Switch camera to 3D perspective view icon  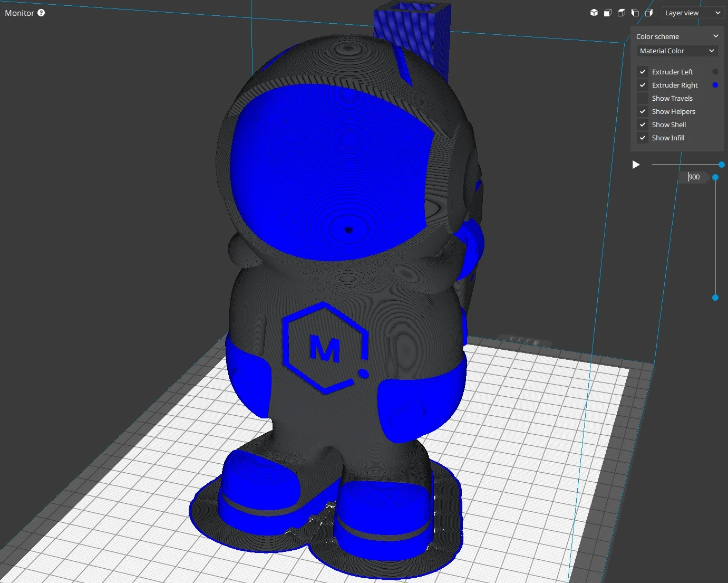(594, 13)
